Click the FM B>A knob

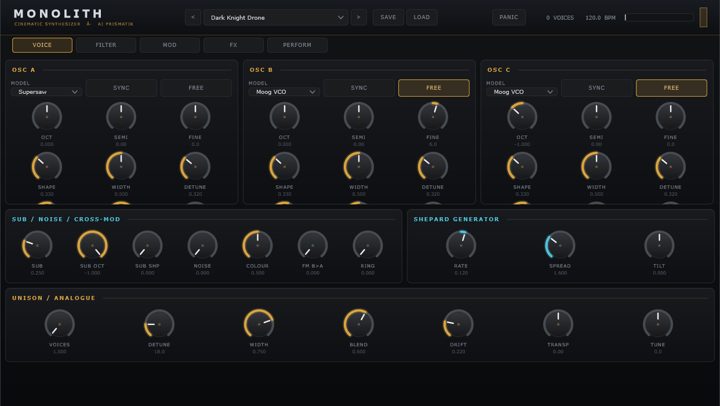click(x=313, y=245)
